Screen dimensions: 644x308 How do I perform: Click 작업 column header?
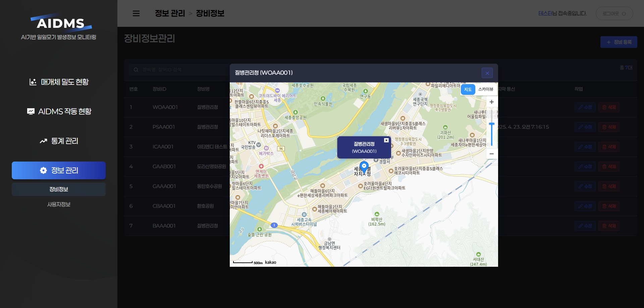[x=579, y=89]
